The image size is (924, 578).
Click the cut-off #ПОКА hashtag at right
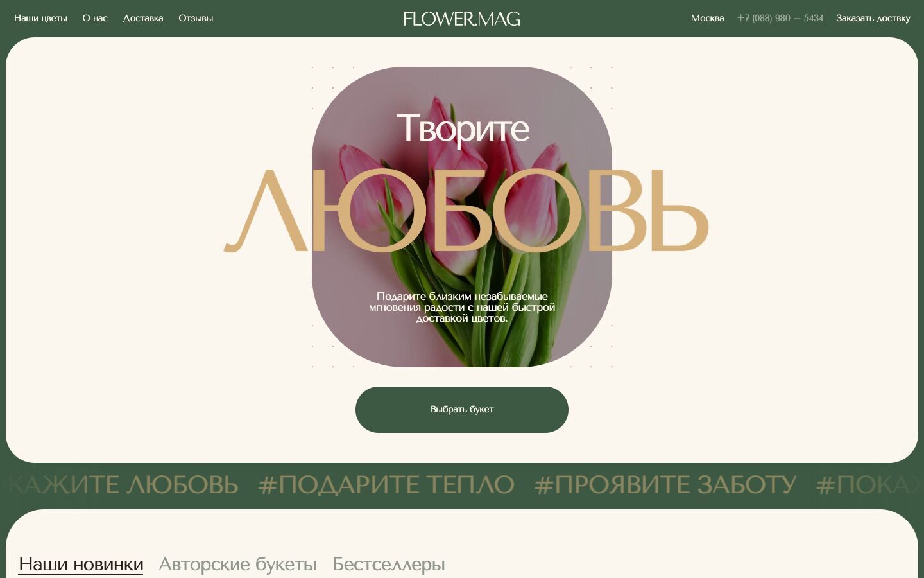click(869, 485)
